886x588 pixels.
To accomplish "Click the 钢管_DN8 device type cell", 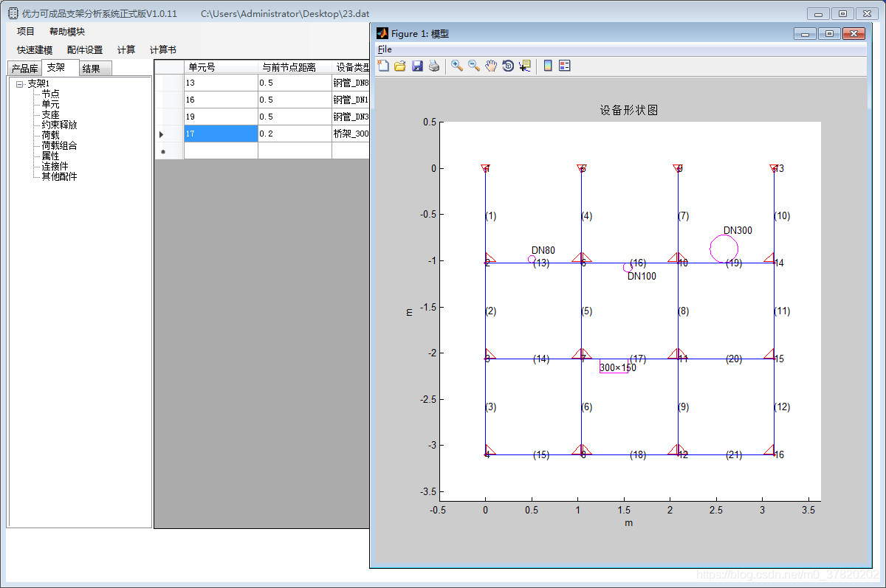I will 351,83.
